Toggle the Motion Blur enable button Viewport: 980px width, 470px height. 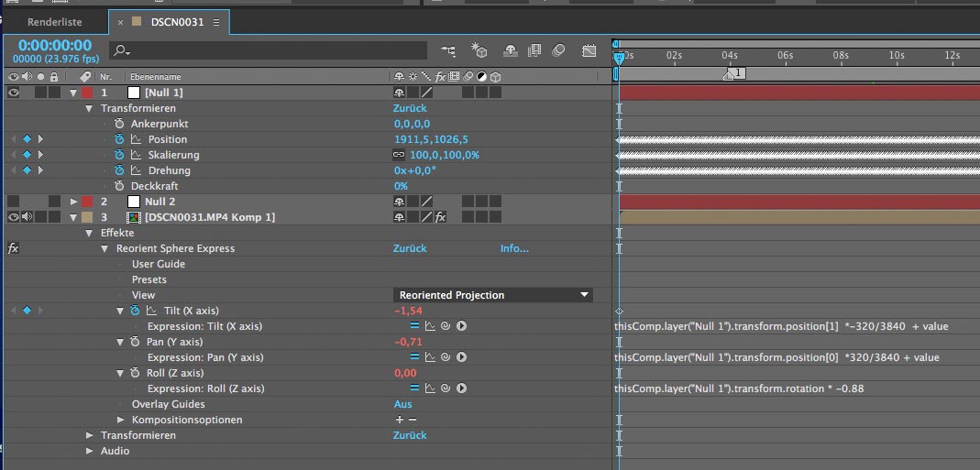[559, 50]
